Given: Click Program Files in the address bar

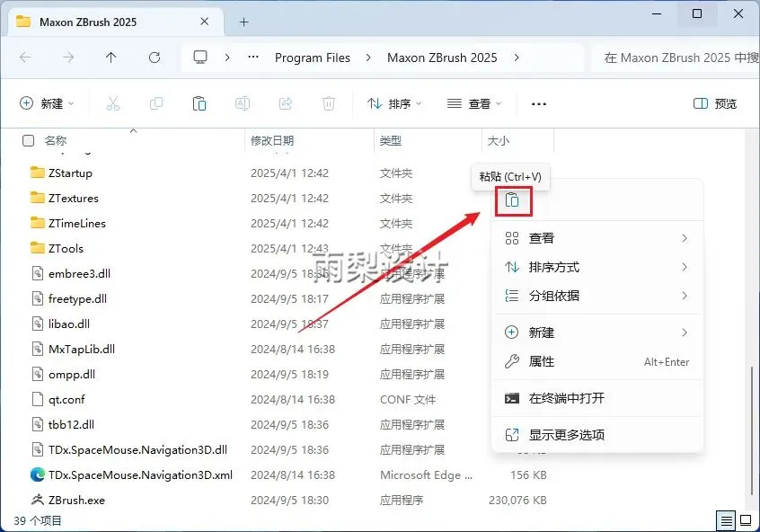Looking at the screenshot, I should [313, 58].
